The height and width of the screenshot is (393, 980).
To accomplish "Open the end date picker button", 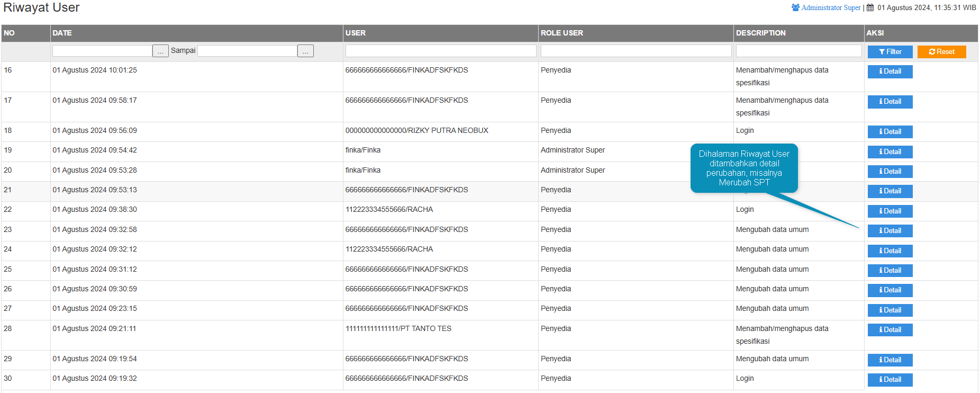I will (x=305, y=51).
